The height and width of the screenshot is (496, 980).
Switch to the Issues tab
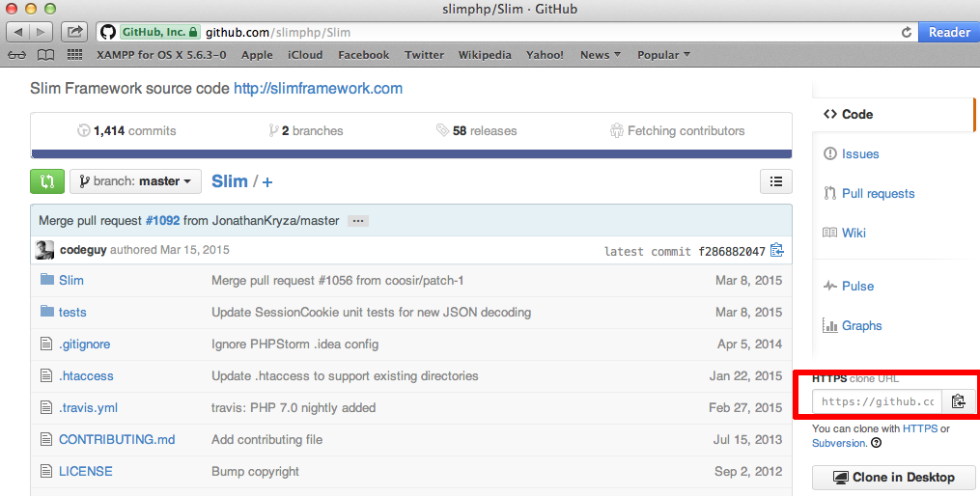coord(859,153)
